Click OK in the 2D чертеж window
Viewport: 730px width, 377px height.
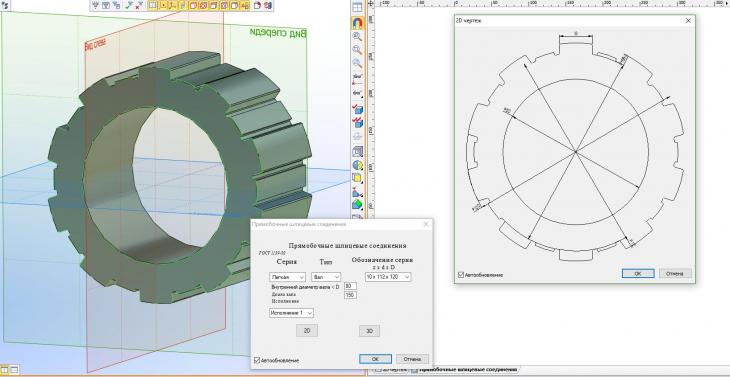pos(638,273)
